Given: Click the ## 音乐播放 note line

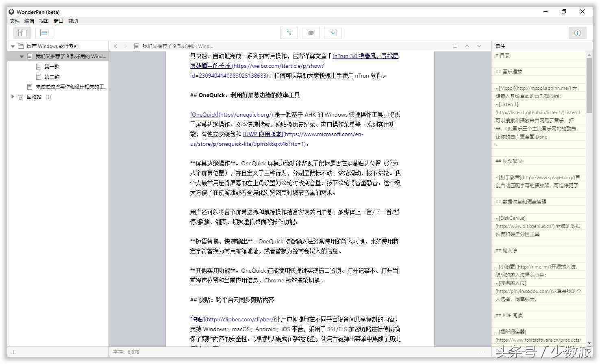Looking at the screenshot, I should [509, 72].
